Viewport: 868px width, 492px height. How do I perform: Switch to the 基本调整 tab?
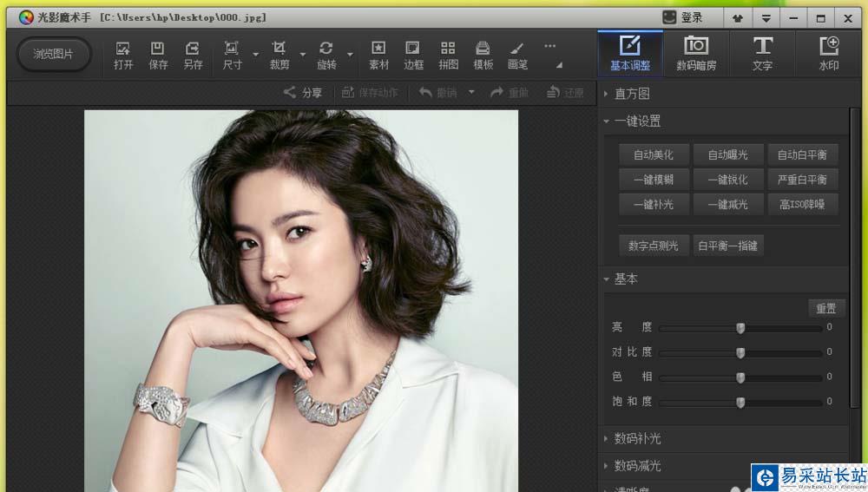(x=630, y=53)
